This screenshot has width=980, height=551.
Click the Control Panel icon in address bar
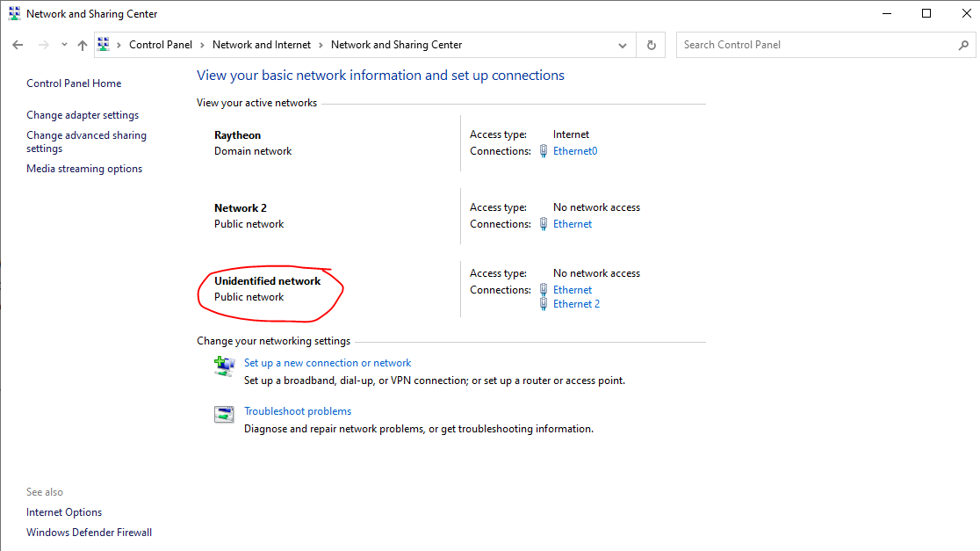pos(104,45)
